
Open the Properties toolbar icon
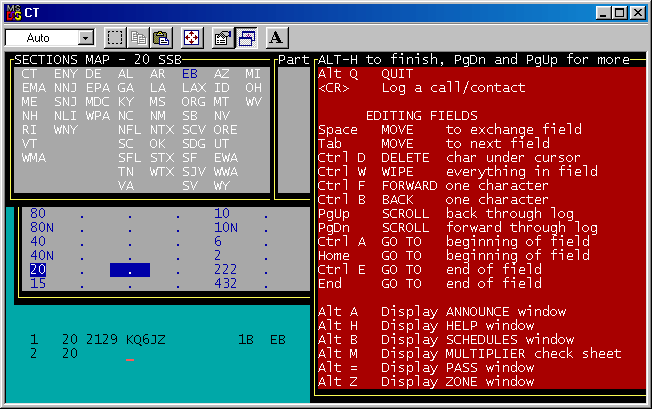tap(222, 38)
